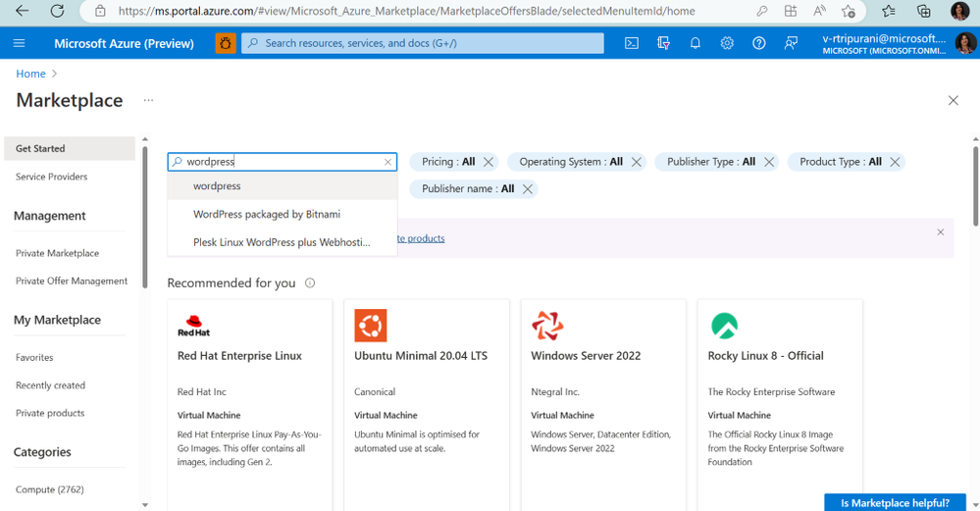Go to Home breadcrumb link
This screenshot has width=980, height=511.
(30, 74)
